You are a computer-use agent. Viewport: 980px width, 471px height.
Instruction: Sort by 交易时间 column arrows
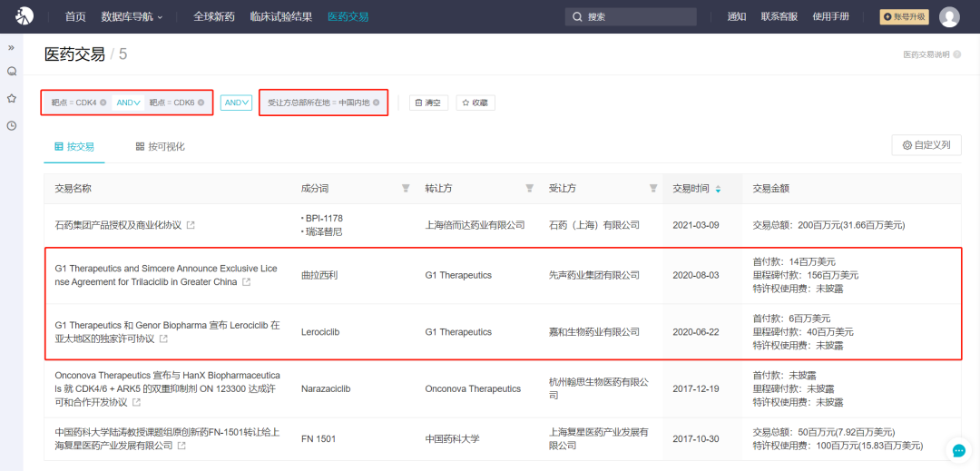(718, 189)
